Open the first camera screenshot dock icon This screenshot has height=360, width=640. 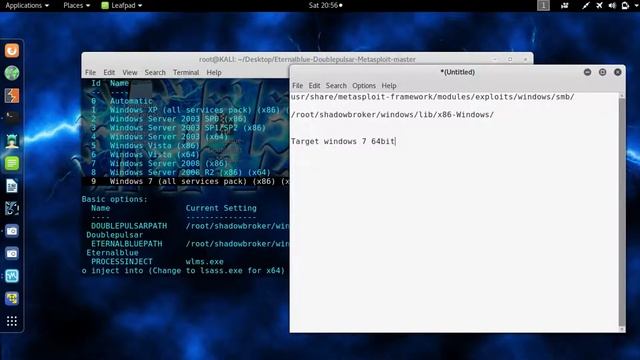12,231
